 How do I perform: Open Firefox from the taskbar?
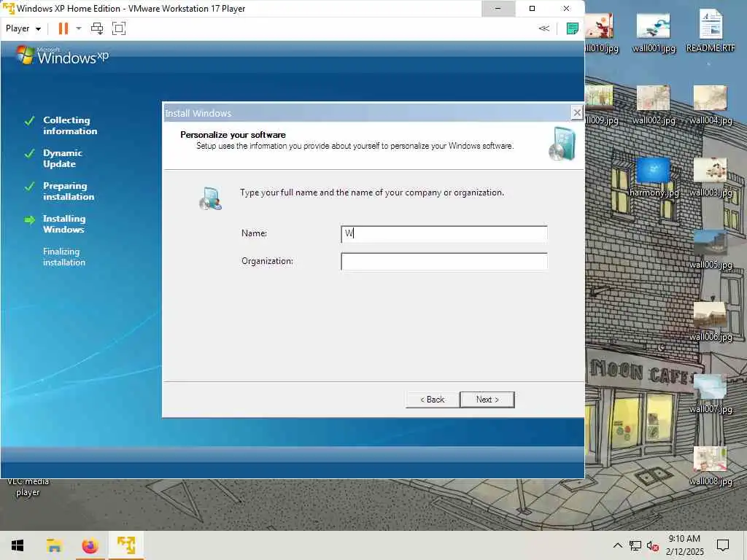[90, 545]
